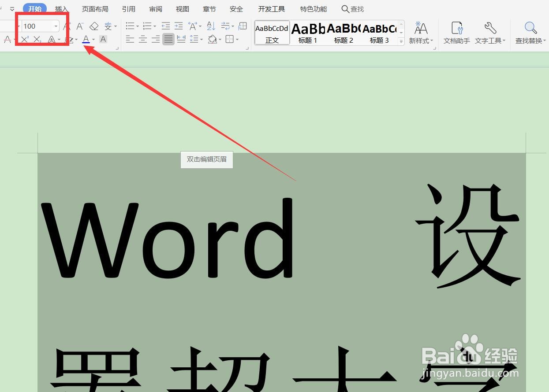Open the font size dropdown showing 100
This screenshot has width=549, height=392.
56,26
